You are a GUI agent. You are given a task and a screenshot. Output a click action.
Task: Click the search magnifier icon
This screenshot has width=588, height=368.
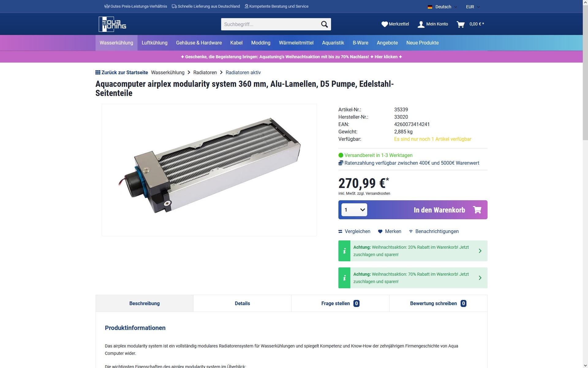point(324,24)
